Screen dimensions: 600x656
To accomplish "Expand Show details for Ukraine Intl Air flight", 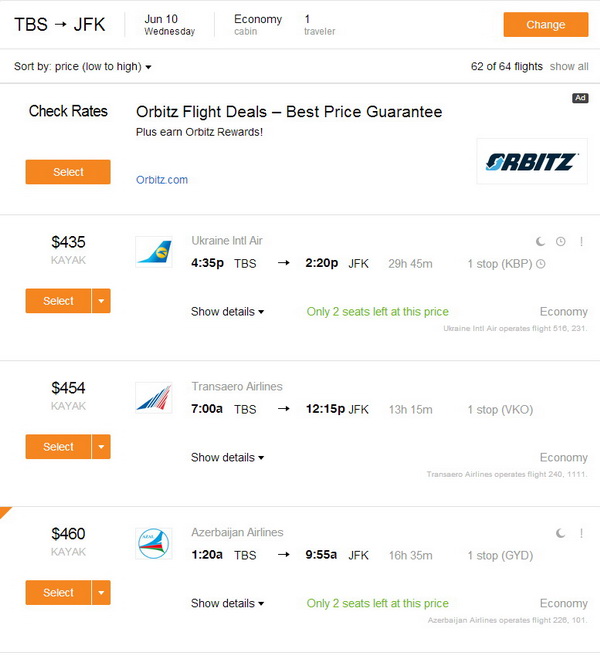I will point(227,312).
